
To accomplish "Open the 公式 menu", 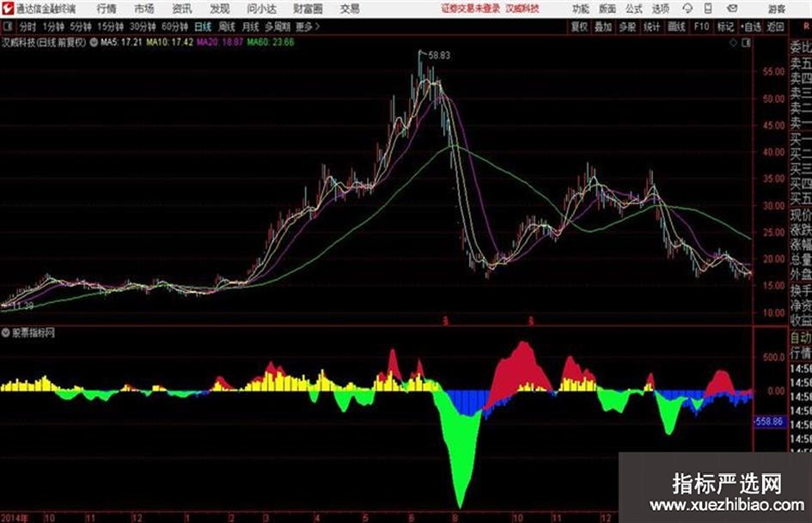I will point(634,9).
